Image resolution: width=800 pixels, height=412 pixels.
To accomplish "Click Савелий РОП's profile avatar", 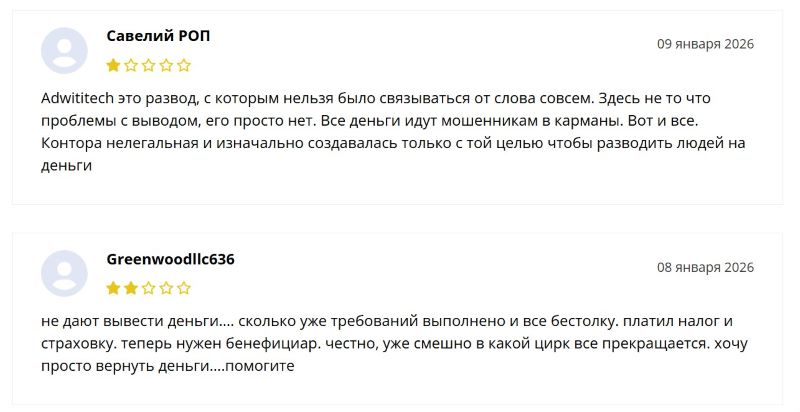I will click(64, 50).
